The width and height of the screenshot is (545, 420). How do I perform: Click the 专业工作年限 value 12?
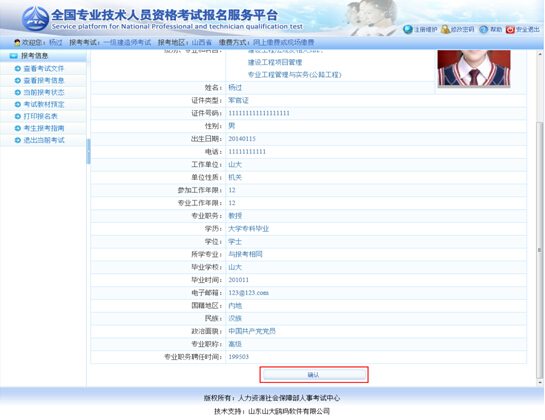coord(232,203)
